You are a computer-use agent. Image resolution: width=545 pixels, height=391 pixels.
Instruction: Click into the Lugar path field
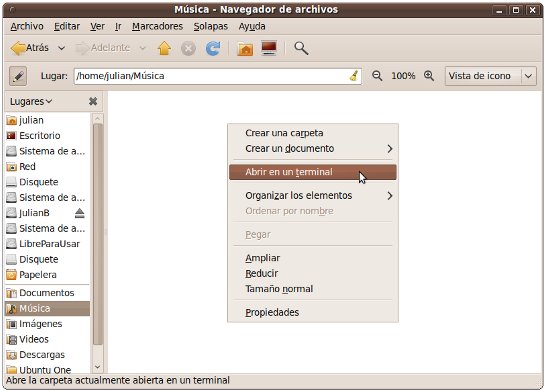coord(218,76)
